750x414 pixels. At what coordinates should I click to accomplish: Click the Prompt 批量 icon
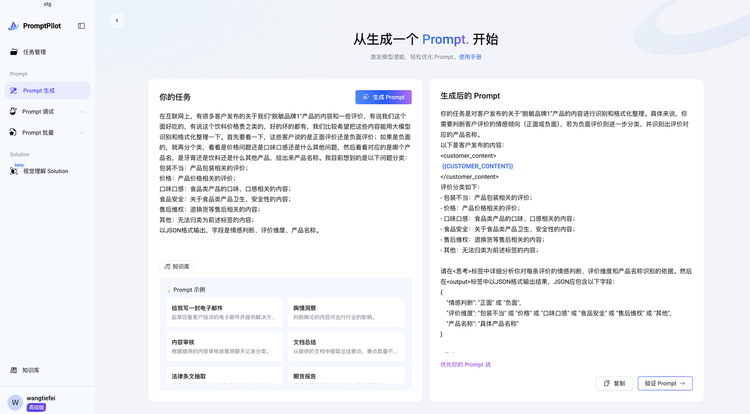click(x=13, y=132)
